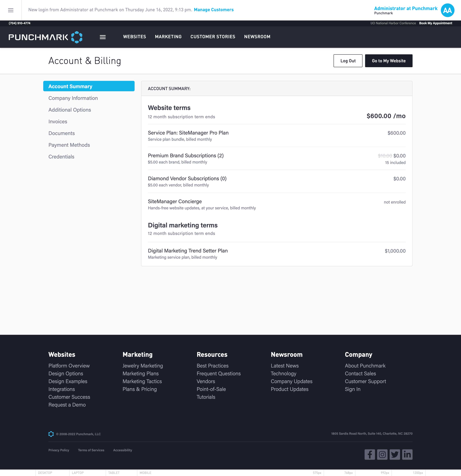
Task: Open the Twitter social icon
Action: [x=395, y=454]
